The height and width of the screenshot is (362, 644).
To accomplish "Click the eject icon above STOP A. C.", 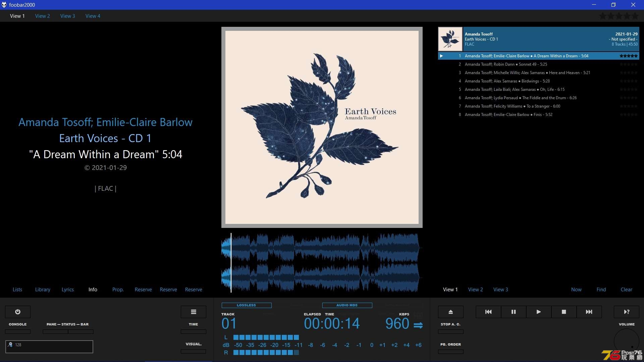I will click(451, 312).
